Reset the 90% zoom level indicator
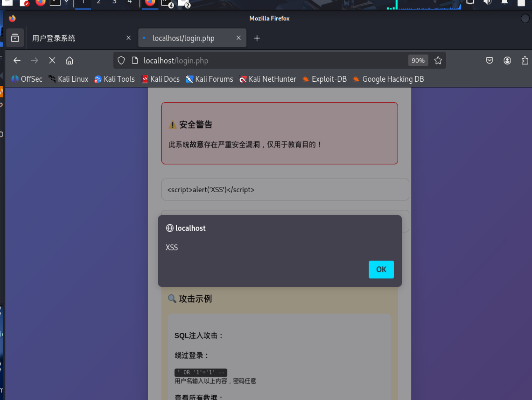The width and height of the screenshot is (532, 400). pyautogui.click(x=418, y=61)
